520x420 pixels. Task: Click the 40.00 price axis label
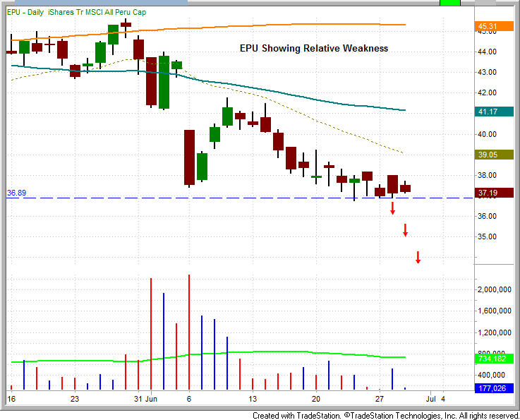pos(487,134)
